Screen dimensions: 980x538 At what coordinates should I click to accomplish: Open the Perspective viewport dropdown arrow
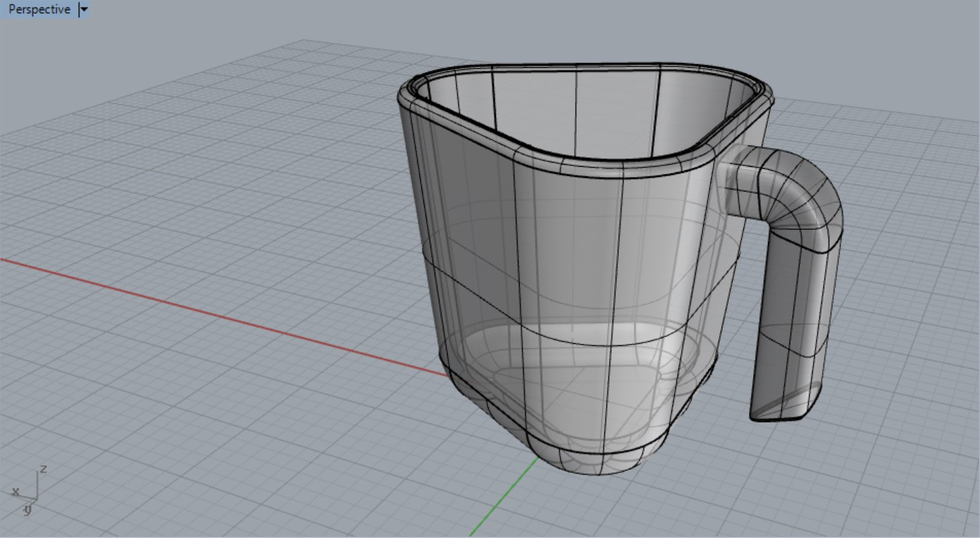pyautogui.click(x=84, y=10)
